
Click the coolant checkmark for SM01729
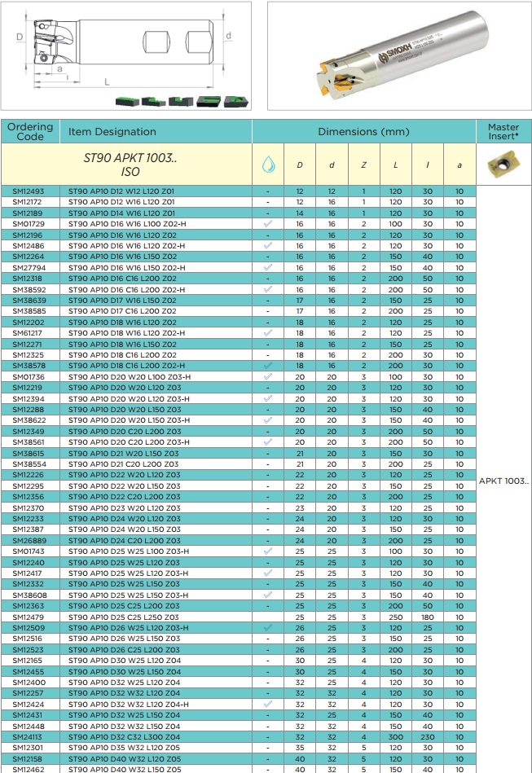268,224
